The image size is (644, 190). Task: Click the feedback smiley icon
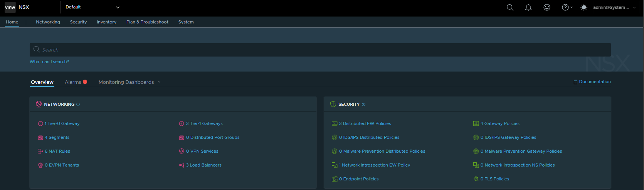pos(547,7)
